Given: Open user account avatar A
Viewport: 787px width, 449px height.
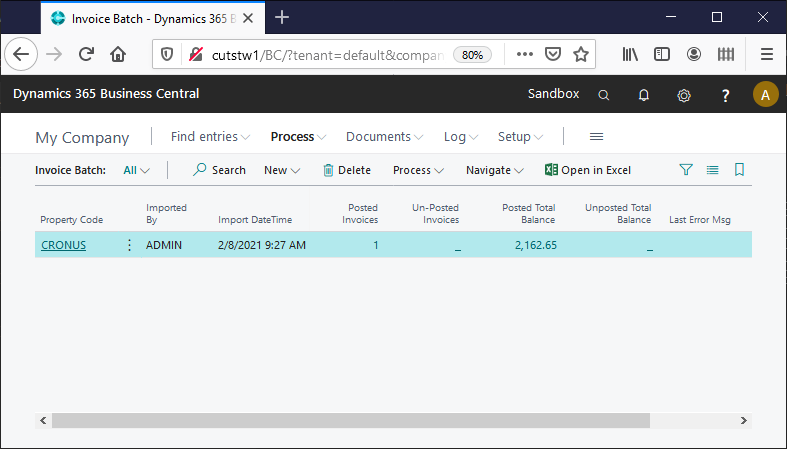Looking at the screenshot, I should 765,94.
